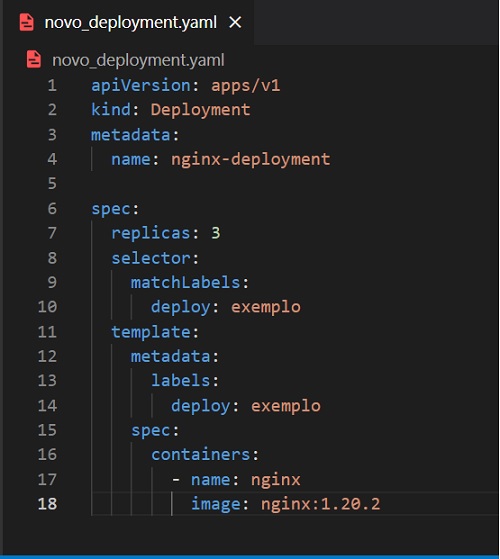Click the exemplo value on line 10
The image size is (500, 559).
[266, 307]
